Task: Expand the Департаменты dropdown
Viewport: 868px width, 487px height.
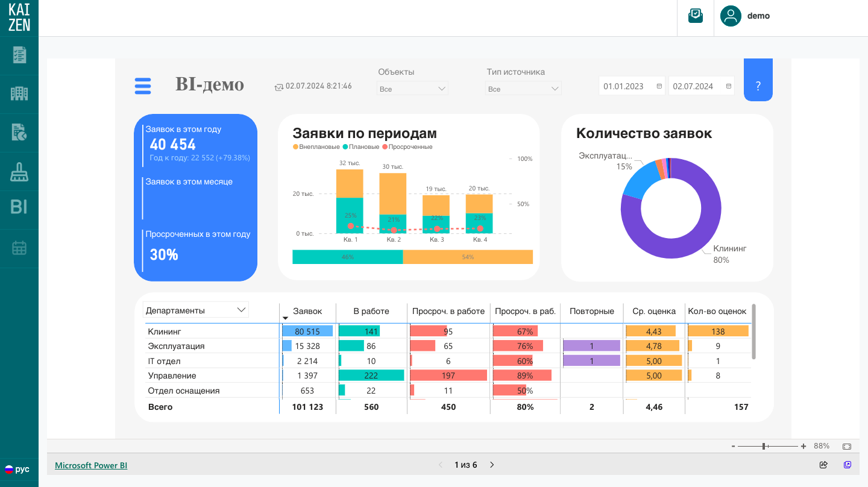Action: tap(196, 310)
